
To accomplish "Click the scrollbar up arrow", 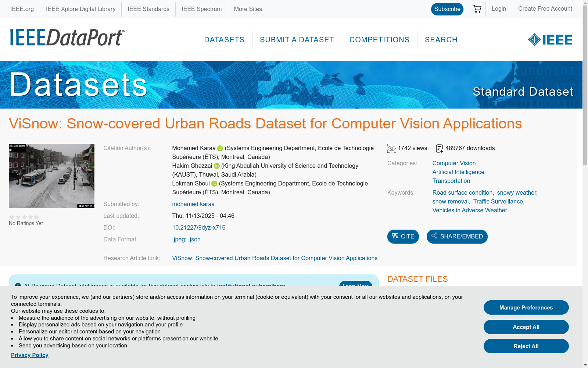I will (x=585, y=3).
